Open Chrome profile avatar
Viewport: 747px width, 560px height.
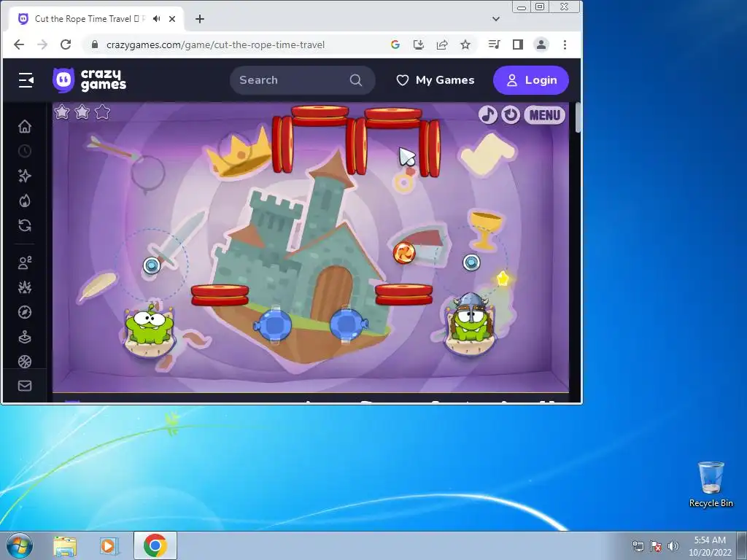[541, 44]
